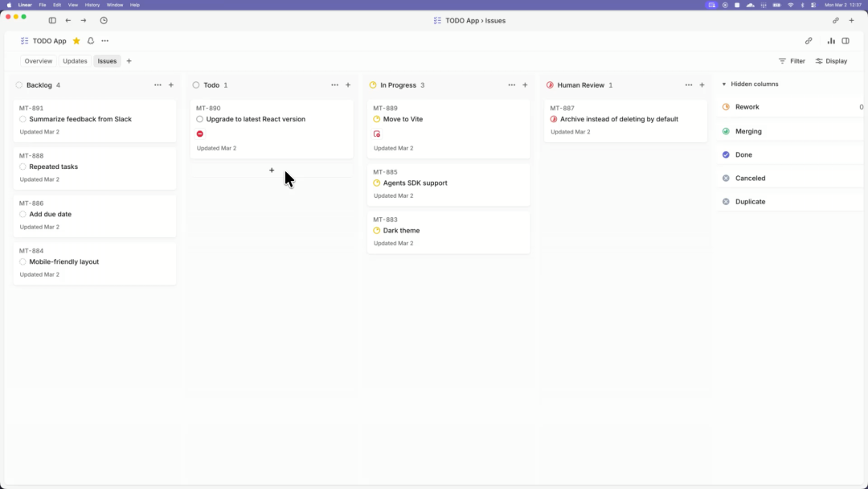Add an issue with the Backlog column plus icon

tap(170, 85)
